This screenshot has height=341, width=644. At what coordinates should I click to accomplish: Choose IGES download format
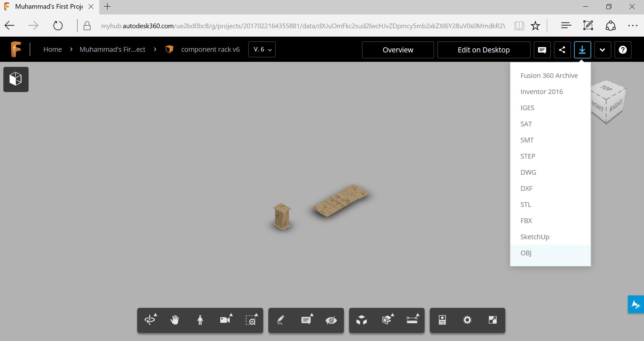[550, 108]
